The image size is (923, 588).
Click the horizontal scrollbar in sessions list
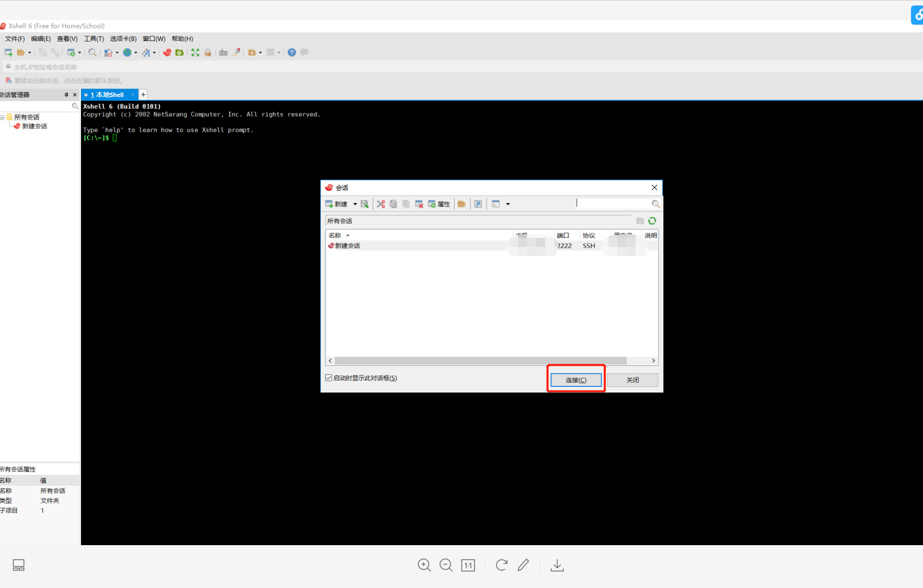pyautogui.click(x=481, y=360)
